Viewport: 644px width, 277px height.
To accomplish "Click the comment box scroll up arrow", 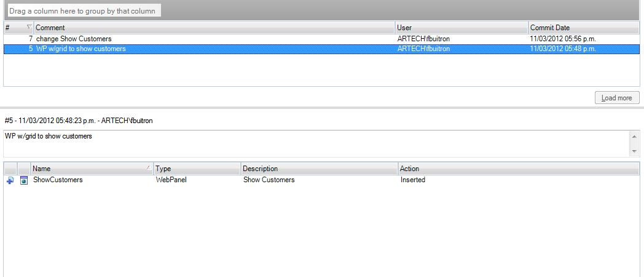I will pos(634,136).
